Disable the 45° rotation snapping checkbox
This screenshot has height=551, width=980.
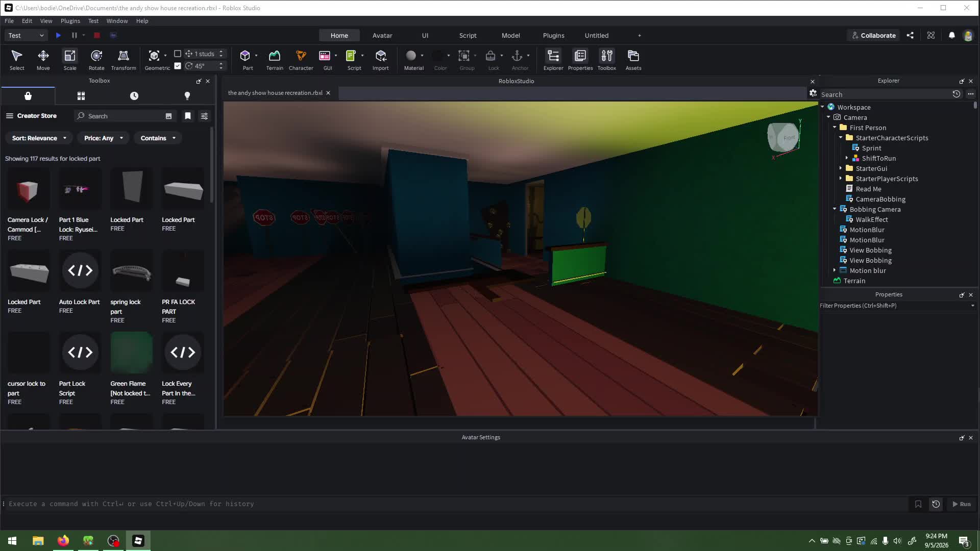178,66
